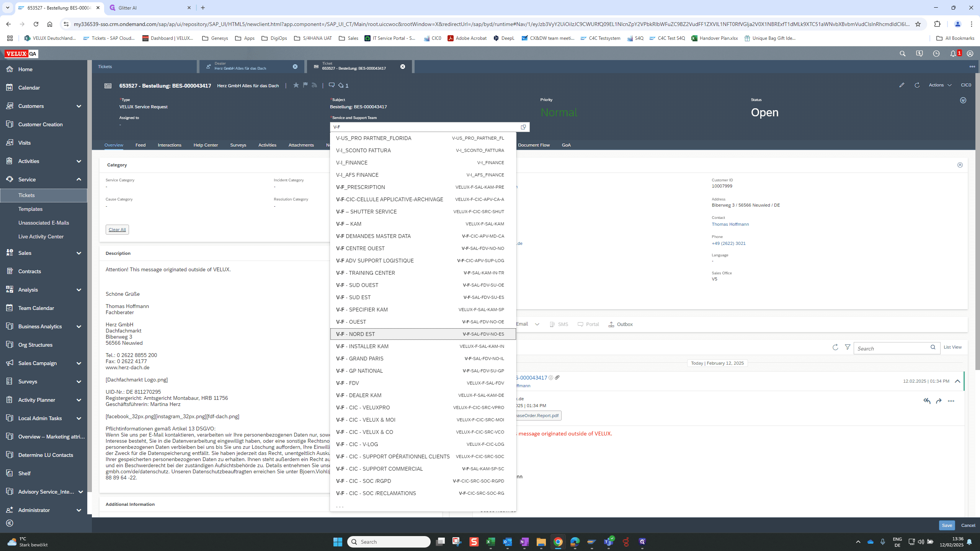The width and height of the screenshot is (980, 551).
Task: Pick V-F - TRAINING CENTER from suggestions
Action: [x=423, y=273]
